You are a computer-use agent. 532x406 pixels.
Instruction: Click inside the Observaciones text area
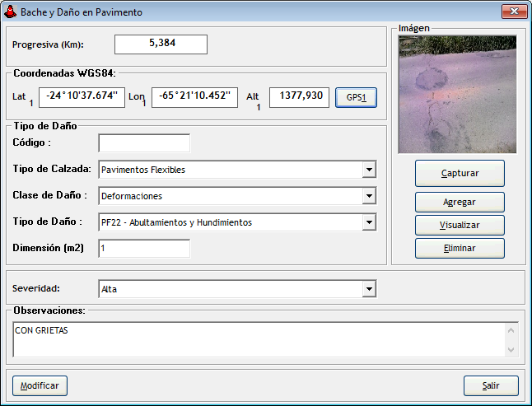259,339
